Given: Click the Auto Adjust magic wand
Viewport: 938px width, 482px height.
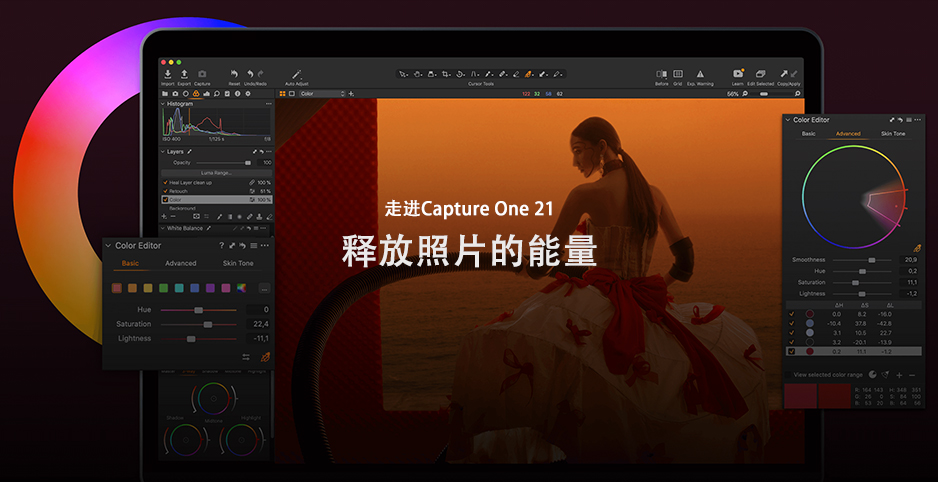Looking at the screenshot, I should pos(297,74).
